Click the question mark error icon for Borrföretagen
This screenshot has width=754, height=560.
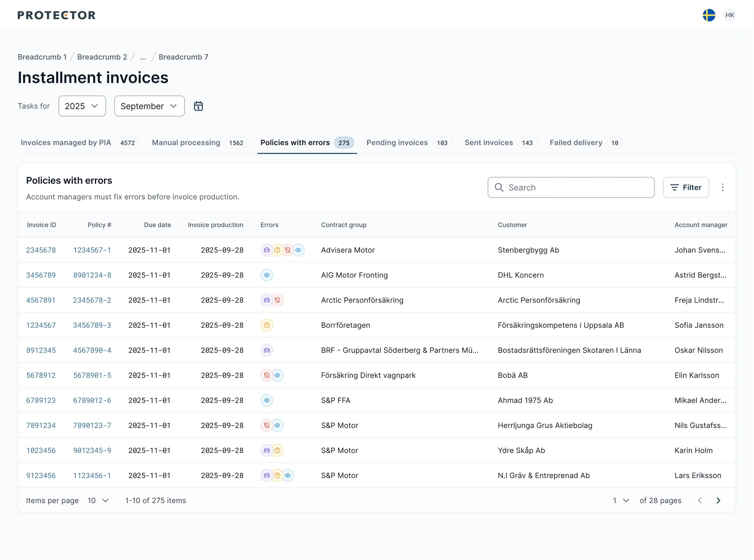click(267, 326)
